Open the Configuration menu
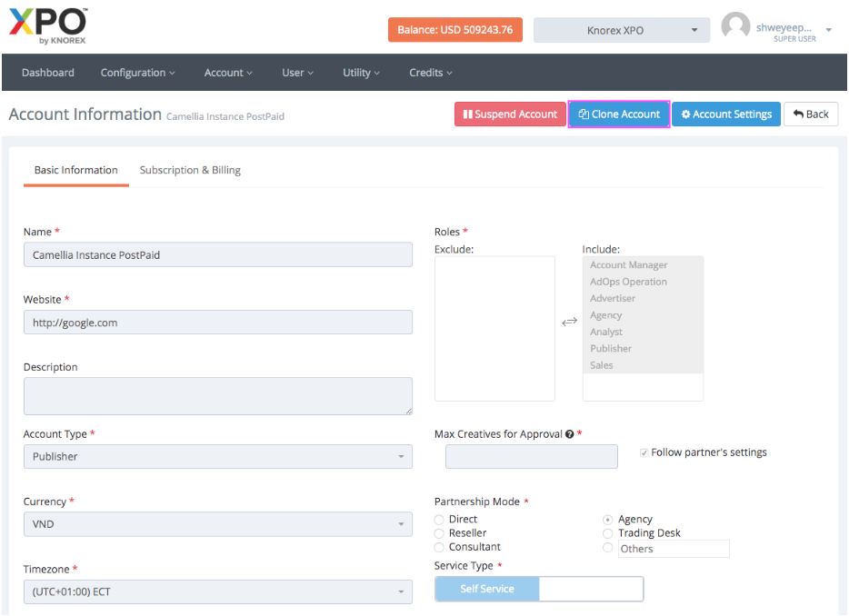This screenshot has height=616, width=849. [x=137, y=73]
